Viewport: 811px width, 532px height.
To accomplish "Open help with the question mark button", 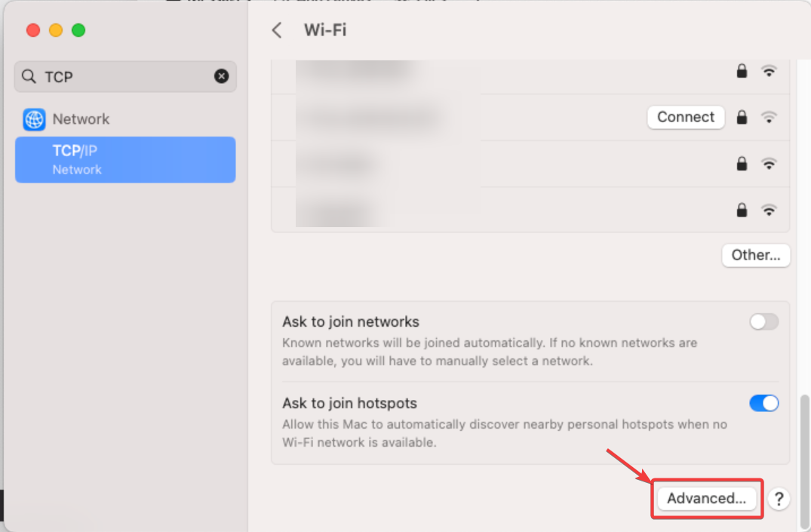I will click(779, 499).
